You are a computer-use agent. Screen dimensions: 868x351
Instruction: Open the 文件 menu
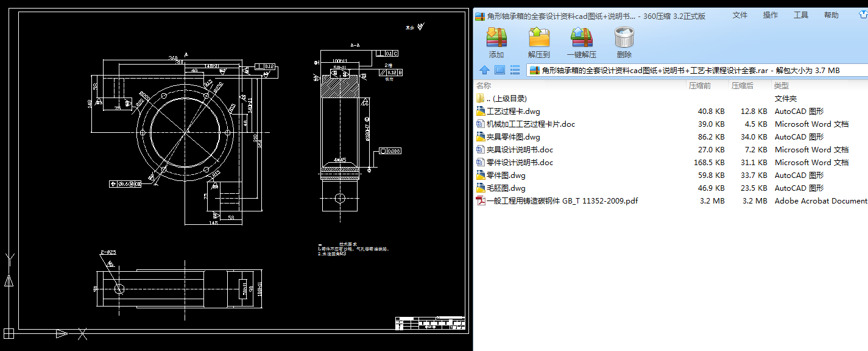click(739, 15)
